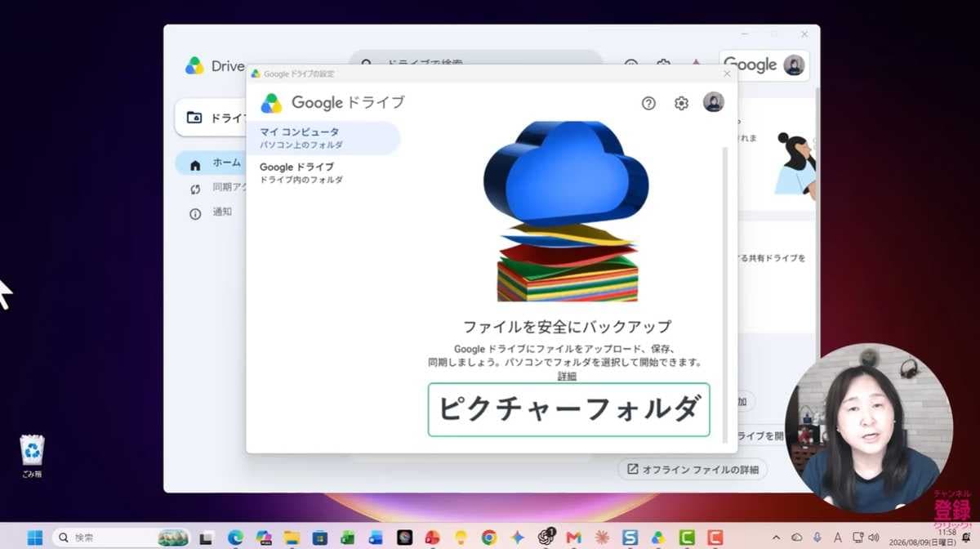The image size is (980, 549).
Task: Open the Recycle Bin on the desktop
Action: pos(32,457)
